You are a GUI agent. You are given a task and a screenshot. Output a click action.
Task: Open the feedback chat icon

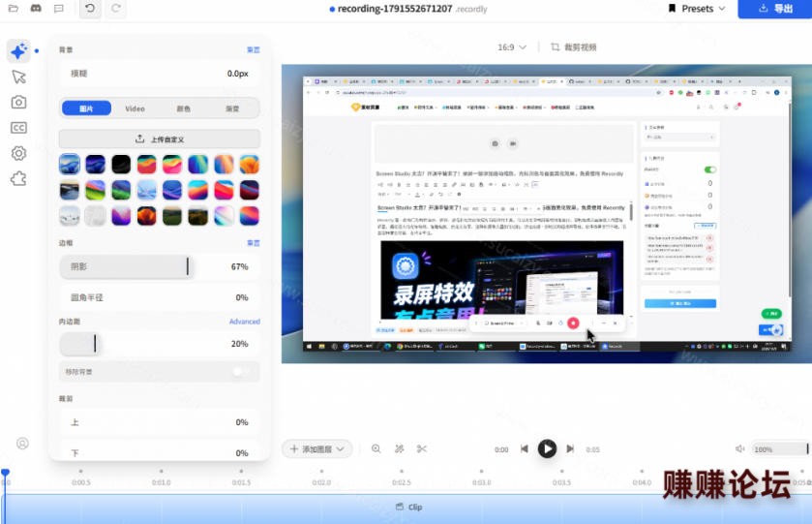[x=59, y=9]
